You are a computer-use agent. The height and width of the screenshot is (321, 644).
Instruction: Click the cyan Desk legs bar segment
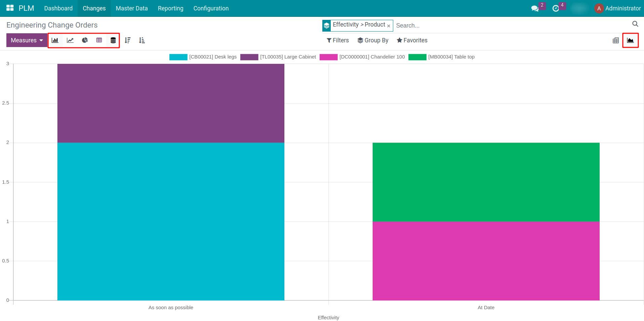click(x=171, y=222)
